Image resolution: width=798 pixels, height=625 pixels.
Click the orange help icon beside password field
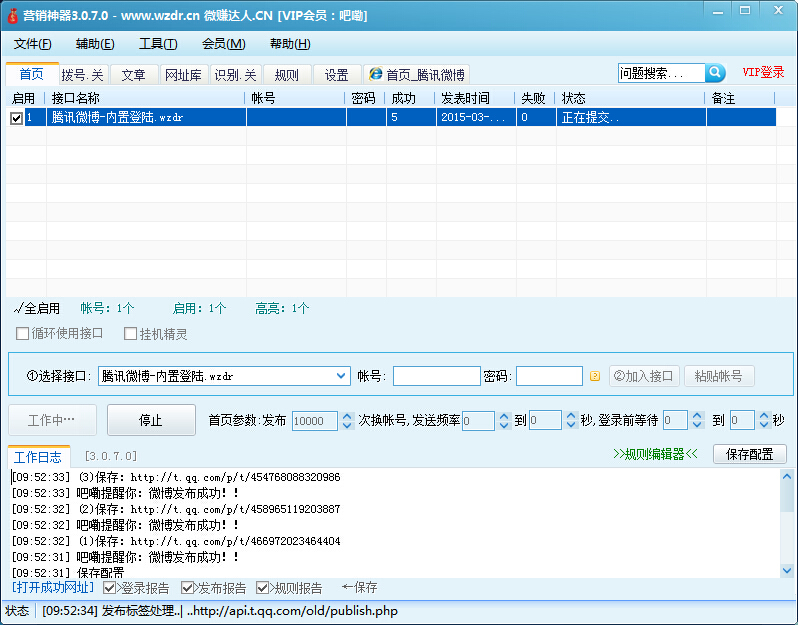594,376
